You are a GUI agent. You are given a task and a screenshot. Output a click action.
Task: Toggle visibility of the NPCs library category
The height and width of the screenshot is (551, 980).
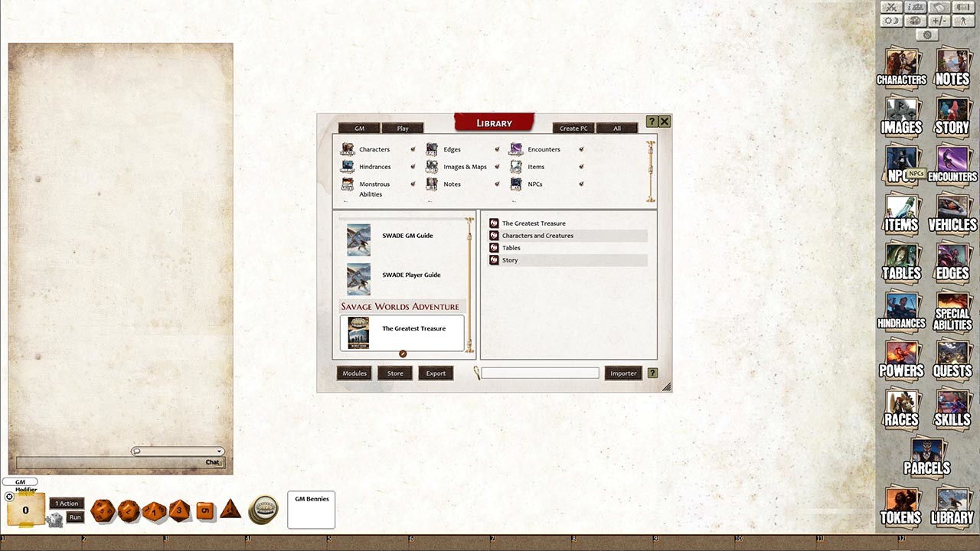click(x=581, y=184)
